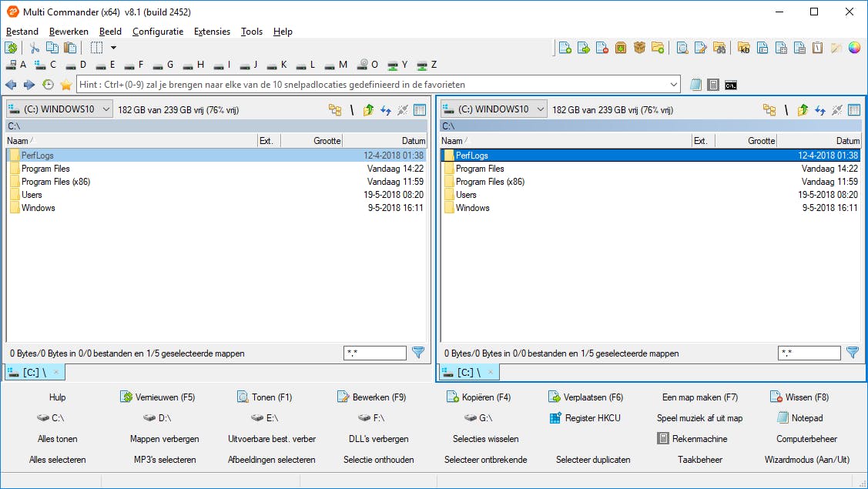Open the Extensies menu
This screenshot has width=868, height=489.
212,32
